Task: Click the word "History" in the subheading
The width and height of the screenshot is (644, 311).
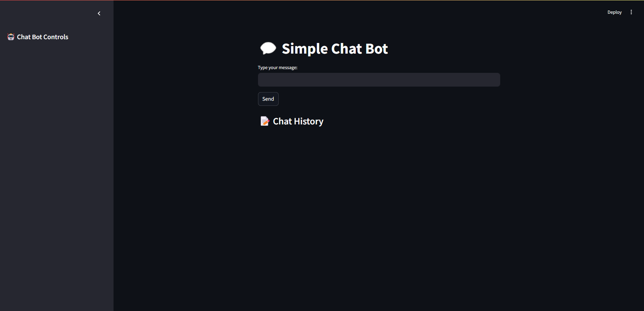Action: 309,121
